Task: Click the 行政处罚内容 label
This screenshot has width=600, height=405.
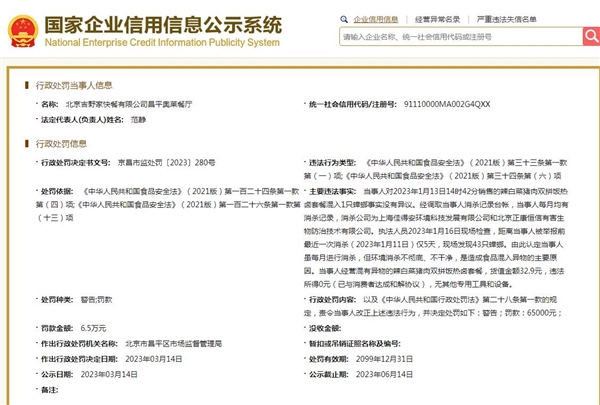Action: [x=333, y=300]
